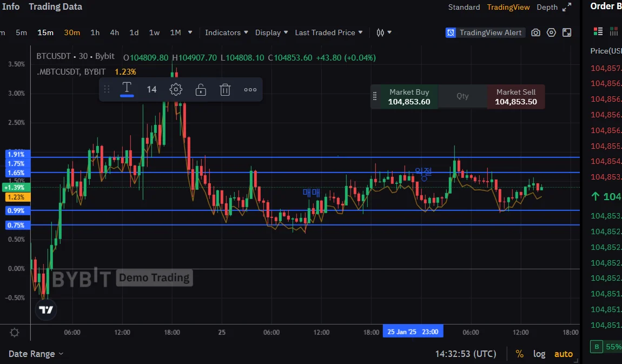This screenshot has width=622, height=364.
Task: Click the TradingView logo icon
Action: 46,310
